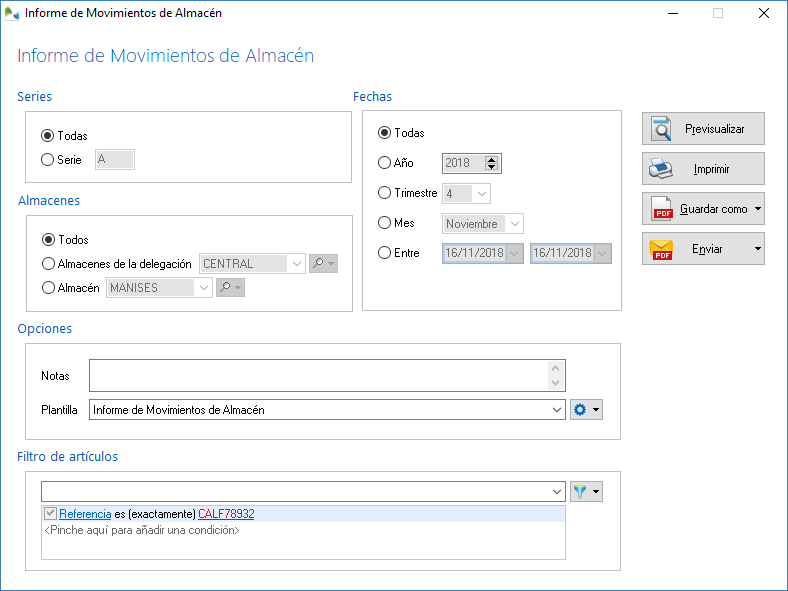Click the envelope PDF icon on Enviar
The height and width of the screenshot is (591, 788).
pos(661,249)
